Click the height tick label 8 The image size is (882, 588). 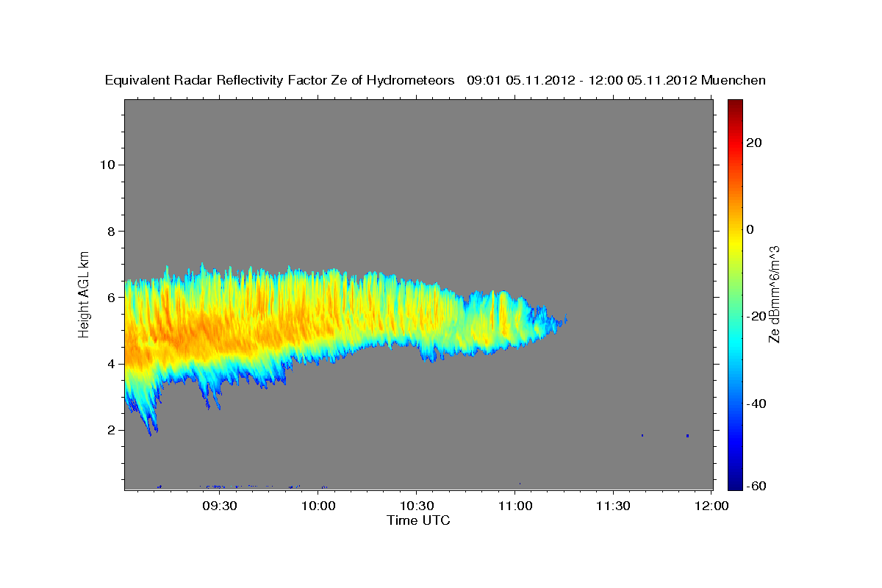pos(110,231)
